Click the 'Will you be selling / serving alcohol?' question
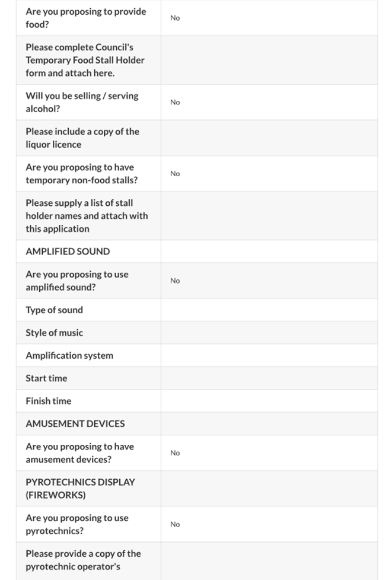 click(82, 102)
